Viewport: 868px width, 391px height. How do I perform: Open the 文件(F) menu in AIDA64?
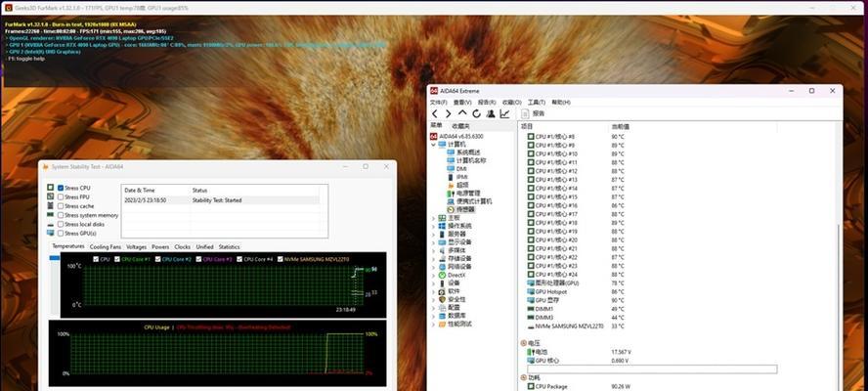coord(439,103)
